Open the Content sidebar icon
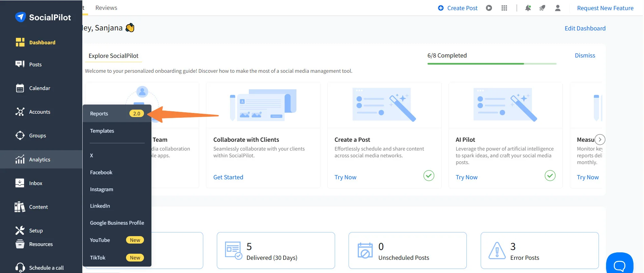The image size is (644, 273). 20,207
